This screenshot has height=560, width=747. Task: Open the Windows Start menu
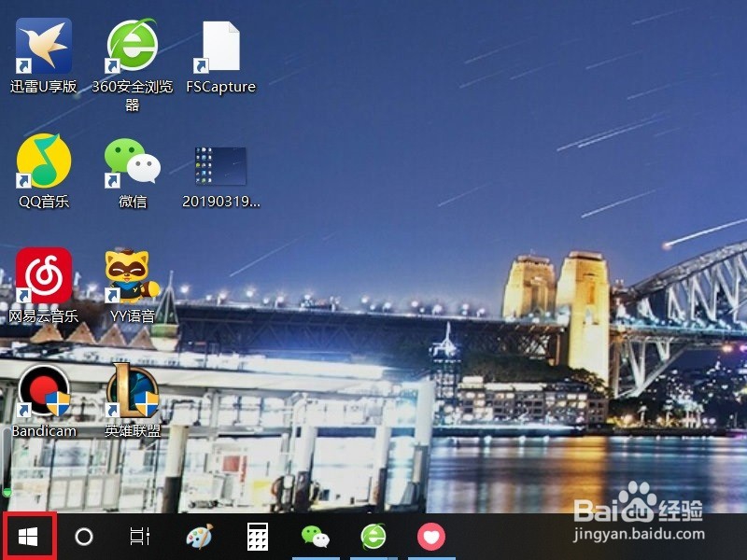tap(29, 538)
